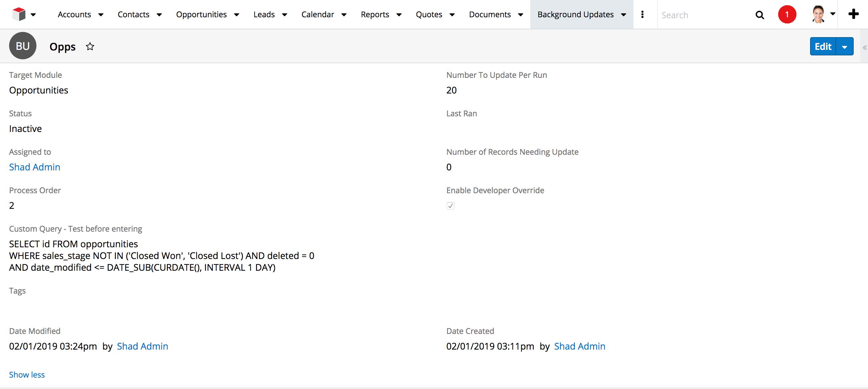Viewport: 868px width, 389px height.
Task: Open Shad Admin assigned user link
Action: 34,167
